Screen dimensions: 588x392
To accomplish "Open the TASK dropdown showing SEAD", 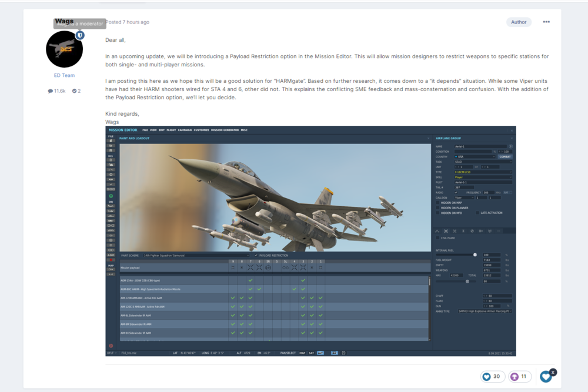I will pos(483,162).
